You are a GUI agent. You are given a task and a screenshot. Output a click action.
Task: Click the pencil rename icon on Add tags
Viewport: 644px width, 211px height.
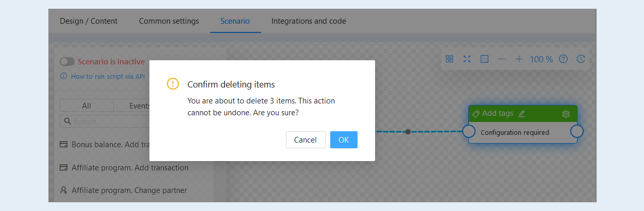coord(522,114)
